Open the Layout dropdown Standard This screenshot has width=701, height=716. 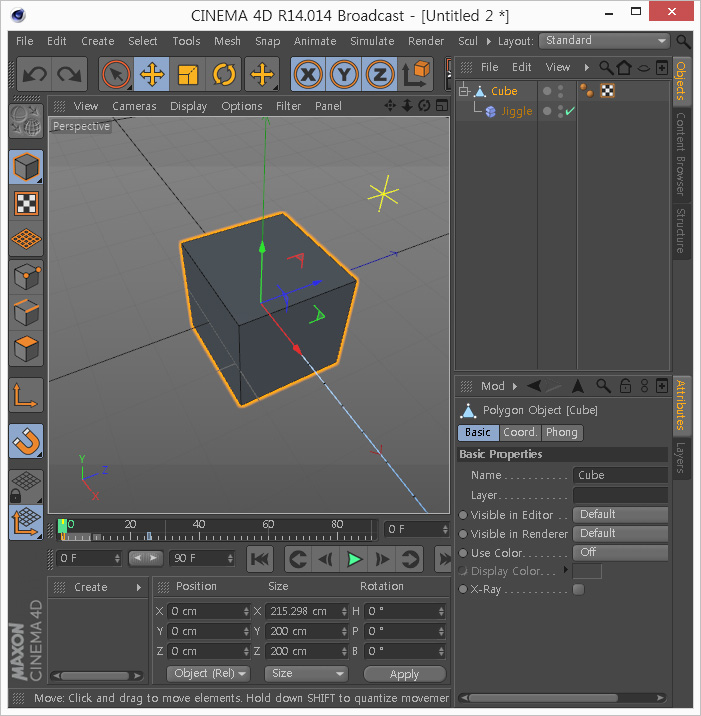coord(604,41)
